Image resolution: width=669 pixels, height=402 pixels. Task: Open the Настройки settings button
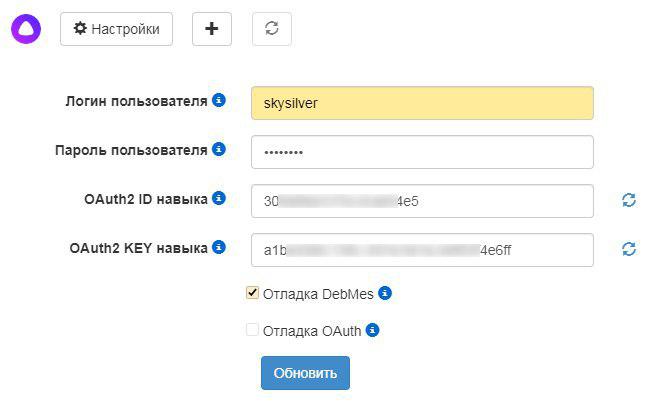(116, 29)
